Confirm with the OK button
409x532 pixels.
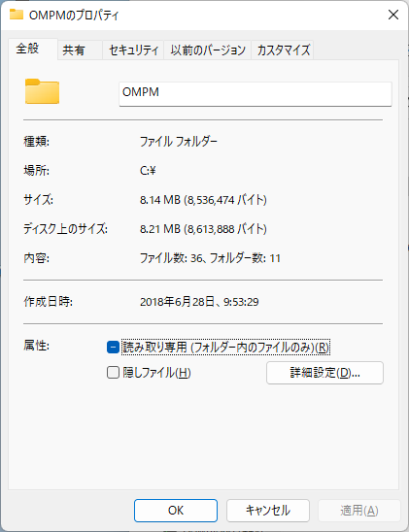(x=176, y=511)
